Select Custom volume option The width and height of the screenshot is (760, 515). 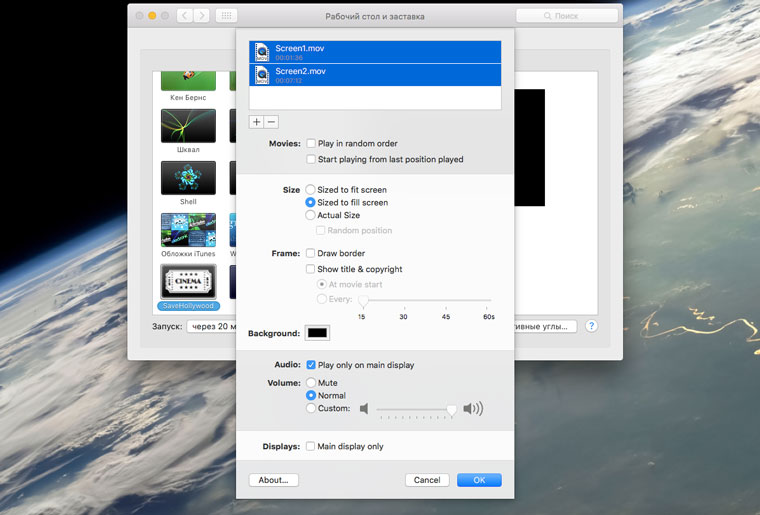click(311, 408)
